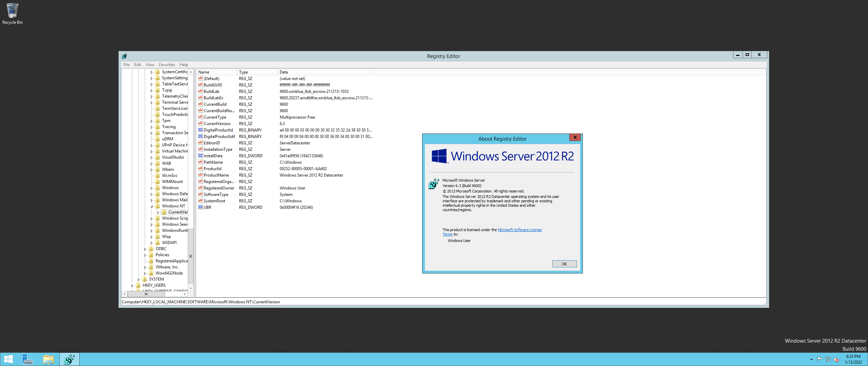Click the string icon next to EditionID
The width and height of the screenshot is (868, 366).
pyautogui.click(x=200, y=143)
